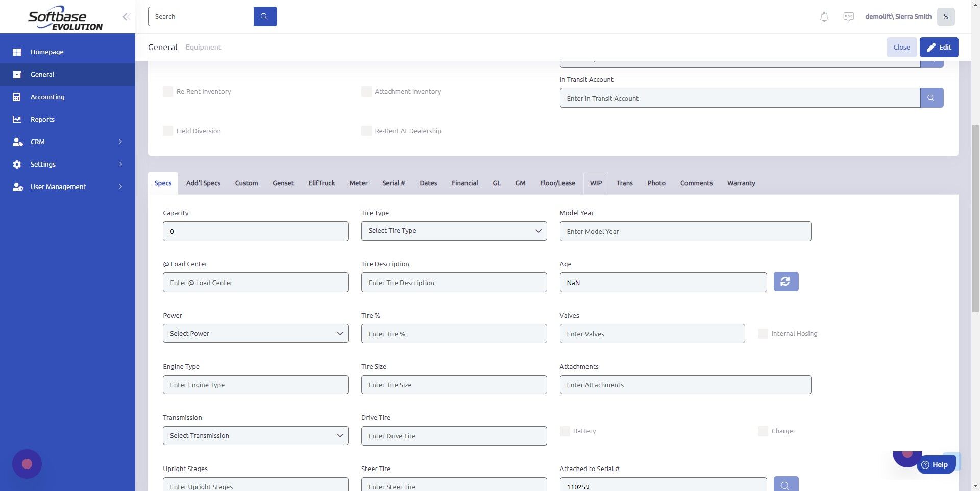Open Reports from the sidebar
The height and width of the screenshot is (491, 980).
(x=42, y=119)
